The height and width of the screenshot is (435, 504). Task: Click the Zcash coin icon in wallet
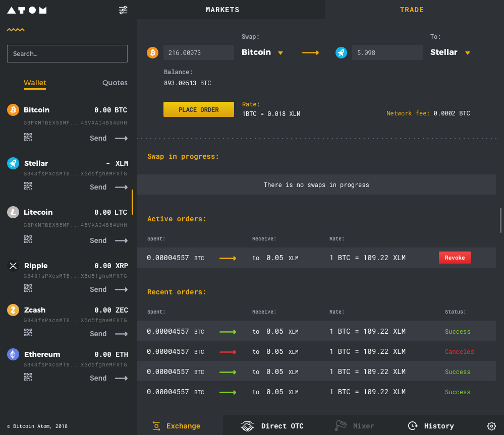pyautogui.click(x=13, y=310)
